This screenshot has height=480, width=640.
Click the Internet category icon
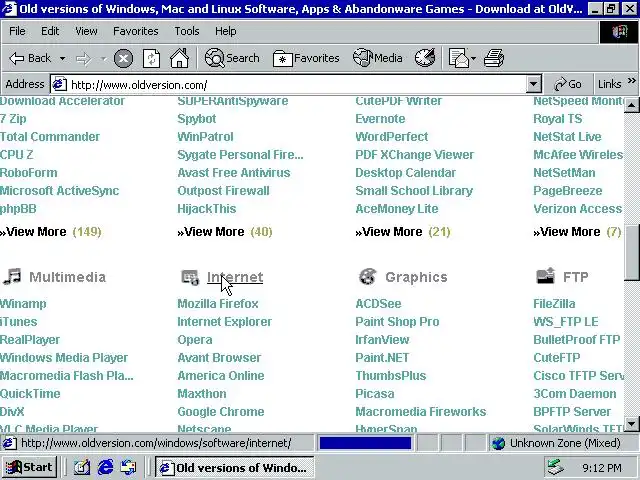tap(190, 278)
